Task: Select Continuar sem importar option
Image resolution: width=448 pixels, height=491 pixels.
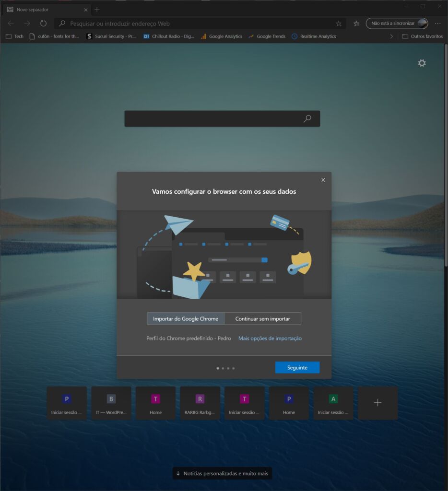Action: click(x=262, y=318)
